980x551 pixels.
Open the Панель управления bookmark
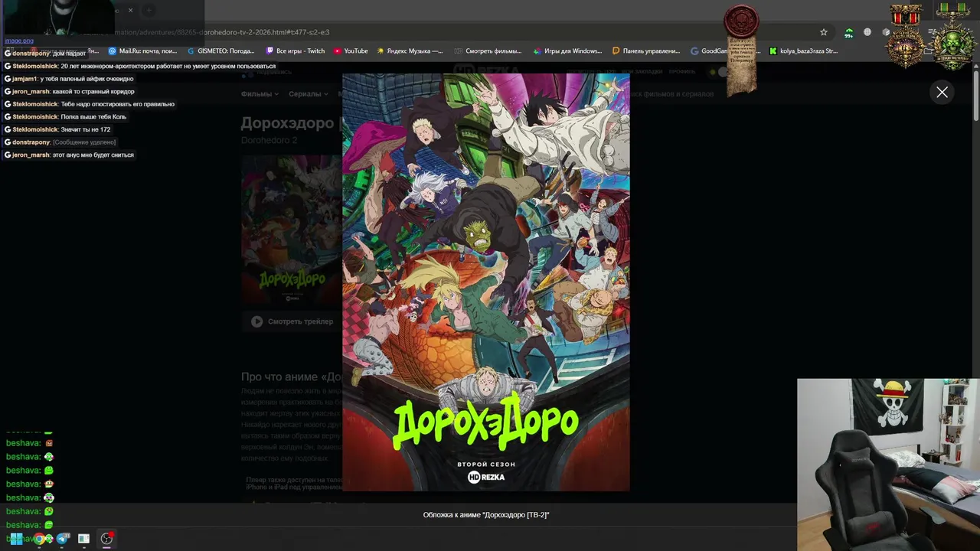(646, 51)
